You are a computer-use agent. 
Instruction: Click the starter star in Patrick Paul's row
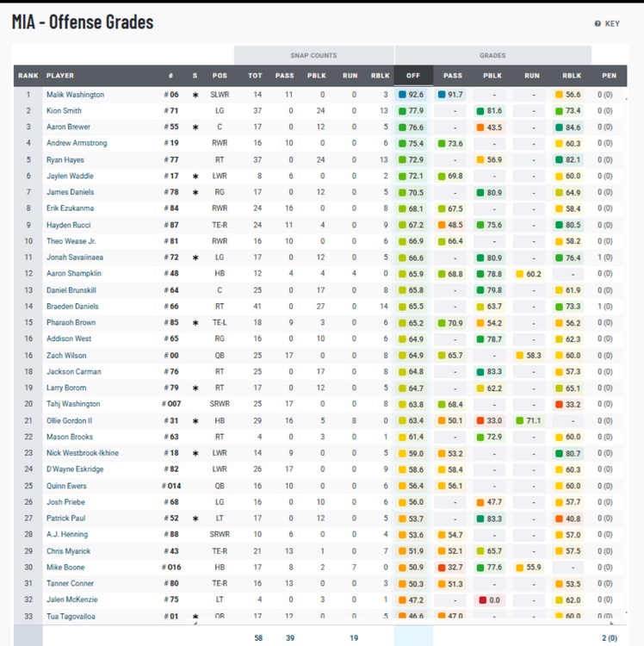195,519
